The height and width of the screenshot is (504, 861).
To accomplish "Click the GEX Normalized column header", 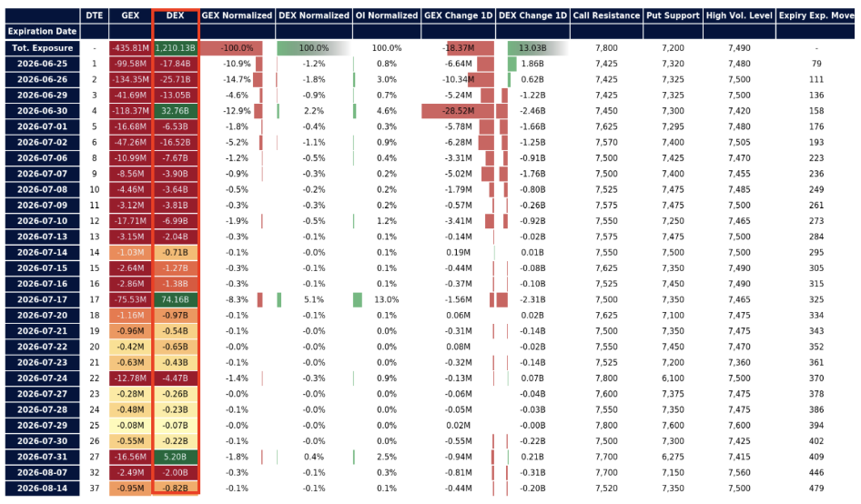I will tap(237, 15).
